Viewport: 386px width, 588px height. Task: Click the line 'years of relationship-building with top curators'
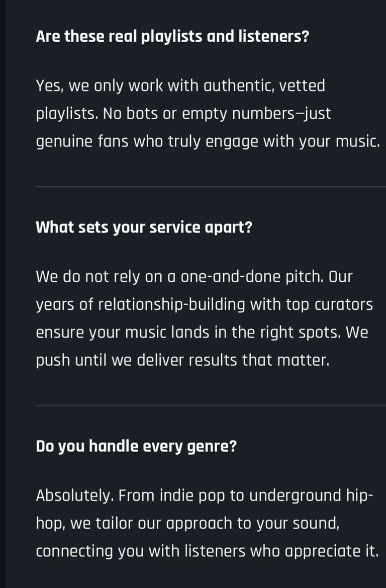coord(204,304)
